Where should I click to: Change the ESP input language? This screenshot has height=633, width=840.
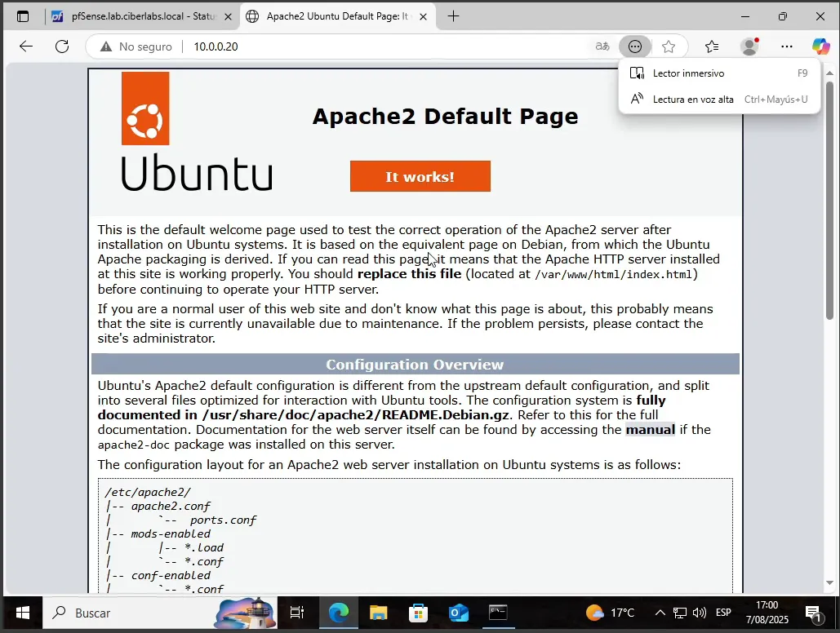click(723, 613)
